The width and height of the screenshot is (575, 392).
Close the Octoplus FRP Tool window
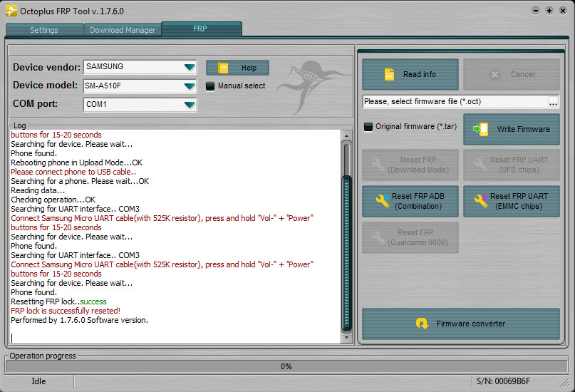563,11
